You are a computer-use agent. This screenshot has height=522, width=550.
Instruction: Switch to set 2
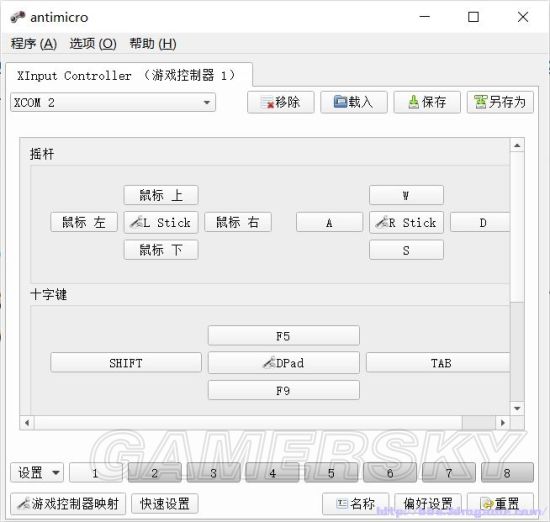point(155,473)
